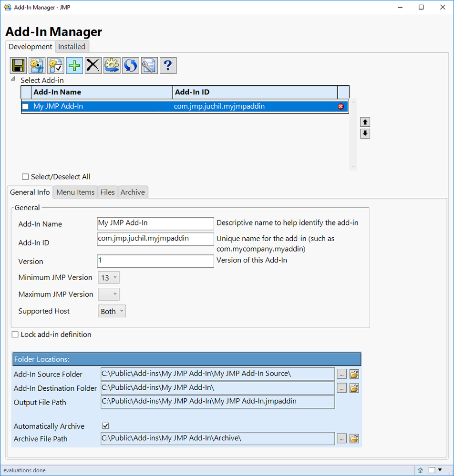
Task: Collapse the Select Add-in disclosure triangle
Action: (x=13, y=79)
